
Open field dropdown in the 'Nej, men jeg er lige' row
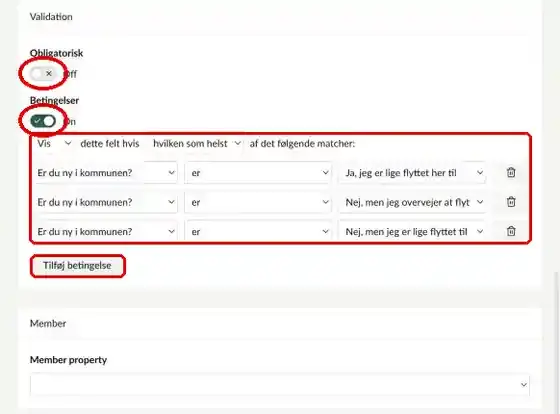click(x=106, y=231)
